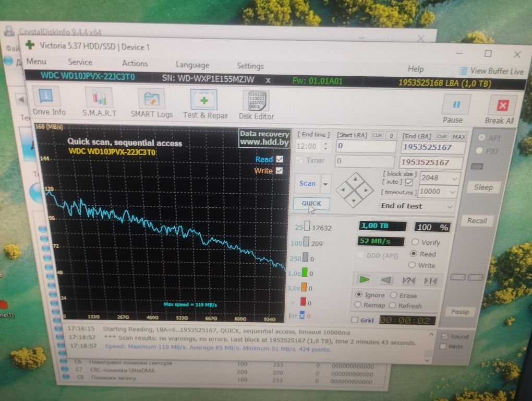The width and height of the screenshot is (532, 401).
Task: Click the start-end jump playback button
Action: tap(430, 281)
